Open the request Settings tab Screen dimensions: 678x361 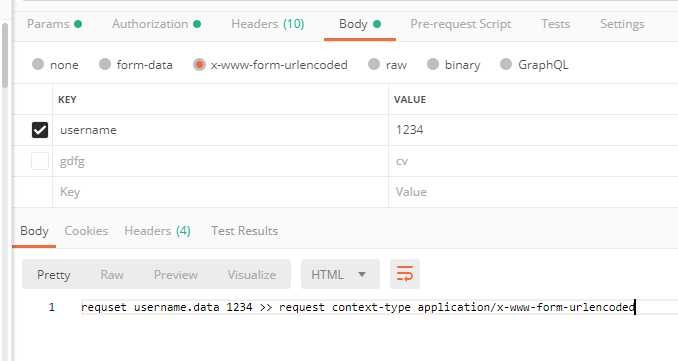(x=622, y=24)
